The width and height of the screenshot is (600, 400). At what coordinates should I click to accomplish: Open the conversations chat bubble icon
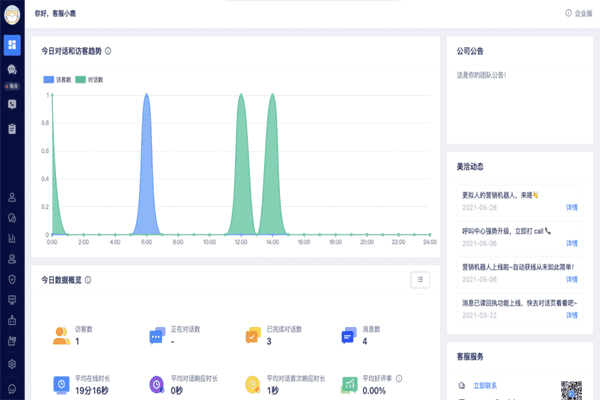coord(12,69)
